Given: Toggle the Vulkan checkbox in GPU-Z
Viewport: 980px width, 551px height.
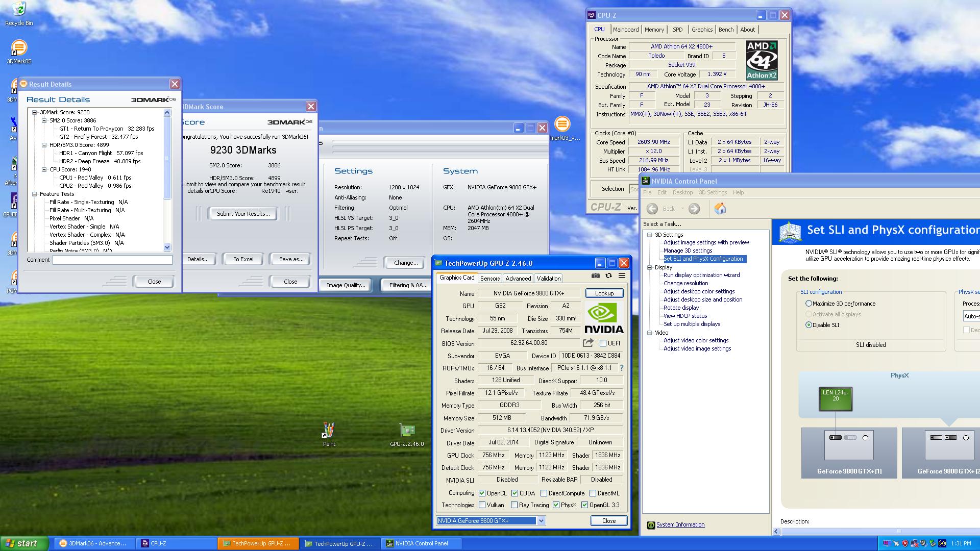Looking at the screenshot, I should [482, 505].
